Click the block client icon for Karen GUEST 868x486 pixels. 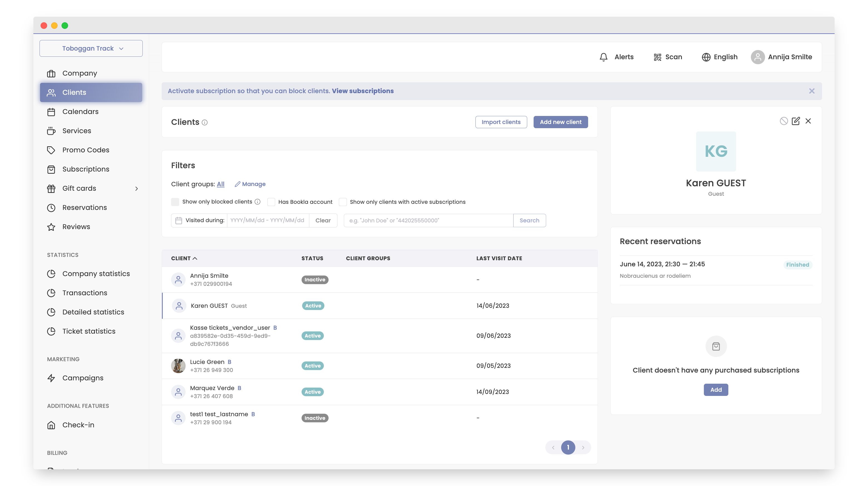point(783,121)
